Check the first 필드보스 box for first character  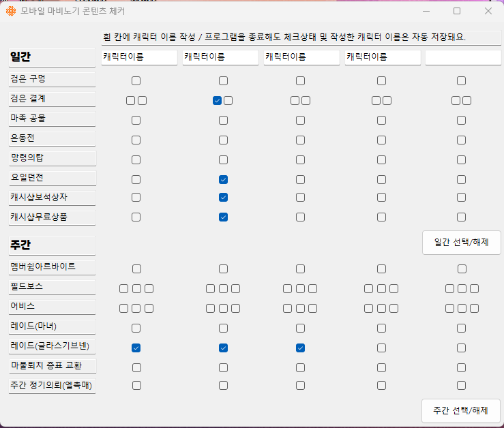coord(123,289)
